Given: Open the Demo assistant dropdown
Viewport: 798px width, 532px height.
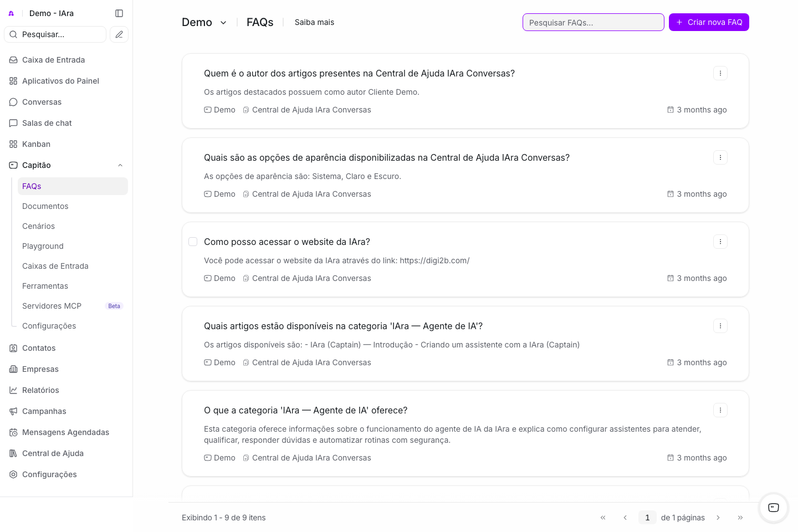Looking at the screenshot, I should pyautogui.click(x=204, y=22).
